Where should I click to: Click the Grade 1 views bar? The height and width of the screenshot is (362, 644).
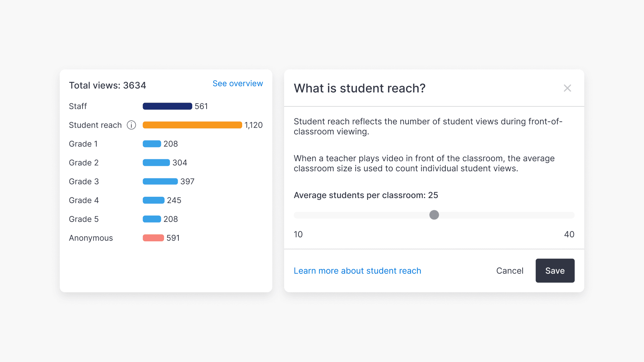(x=152, y=144)
